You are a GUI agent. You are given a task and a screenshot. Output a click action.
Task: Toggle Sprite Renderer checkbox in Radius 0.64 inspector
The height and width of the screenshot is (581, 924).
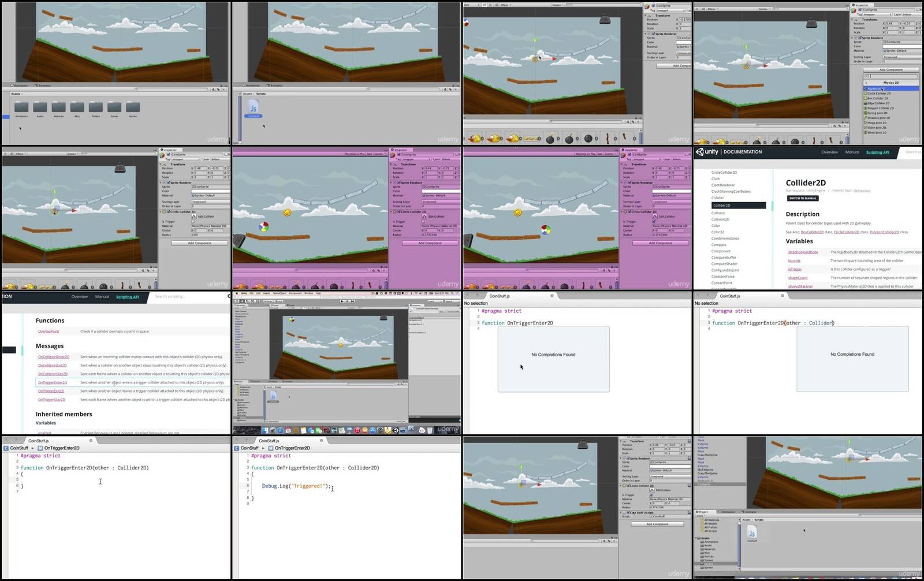[x=168, y=183]
